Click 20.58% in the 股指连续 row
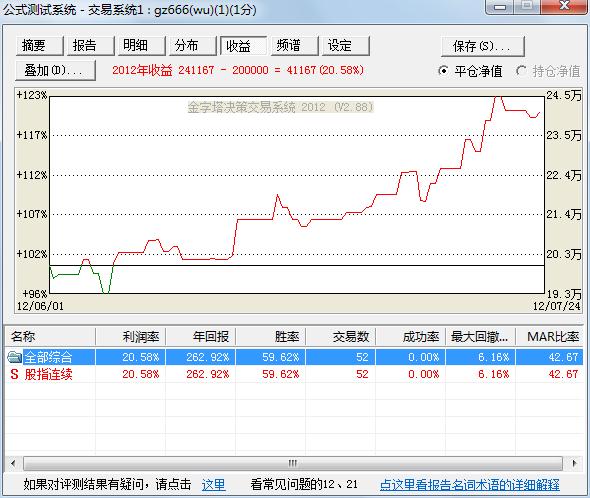 [141, 374]
